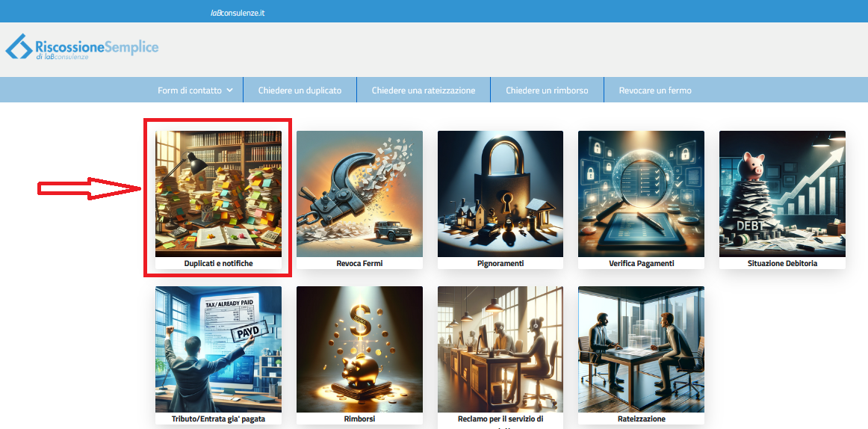Click the laBconsulenze.it link in top bar

click(238, 13)
